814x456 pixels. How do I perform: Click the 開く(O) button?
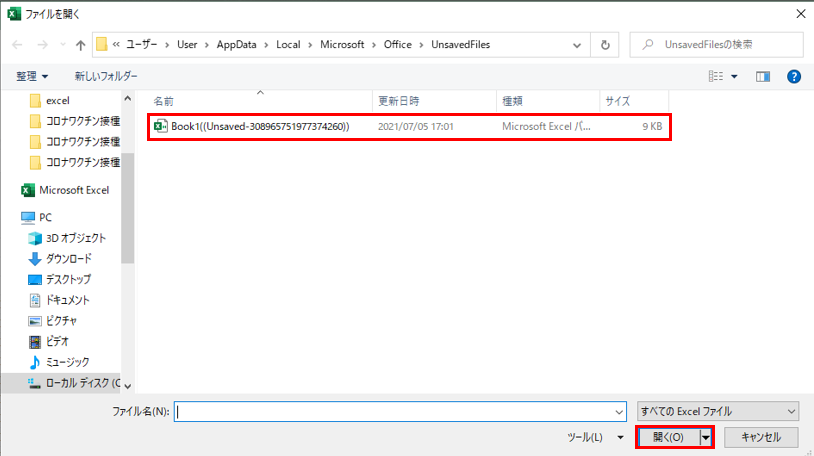pyautogui.click(x=667, y=437)
